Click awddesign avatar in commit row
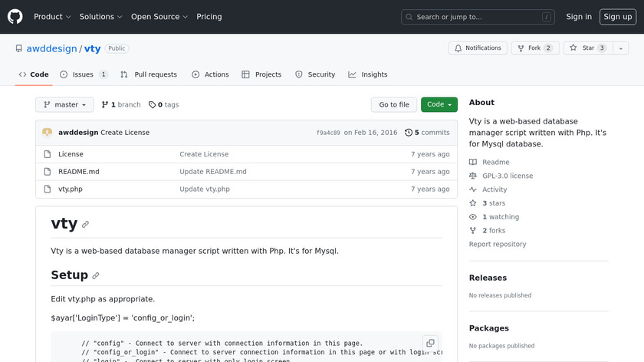Image resolution: width=644 pixels, height=362 pixels. pos(48,132)
